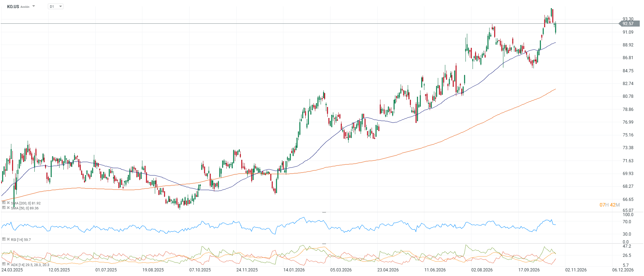Click the 06.12.2026 date label
This screenshot has width=644, height=276.
point(623,270)
